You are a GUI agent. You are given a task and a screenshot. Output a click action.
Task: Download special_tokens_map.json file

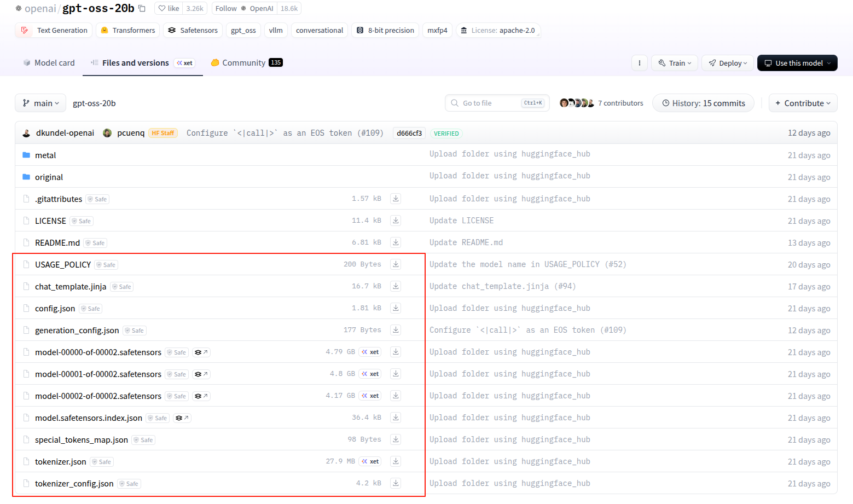click(x=396, y=439)
